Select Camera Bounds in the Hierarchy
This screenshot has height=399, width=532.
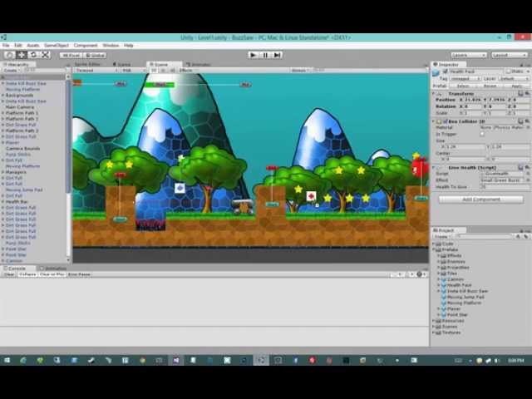coord(22,149)
